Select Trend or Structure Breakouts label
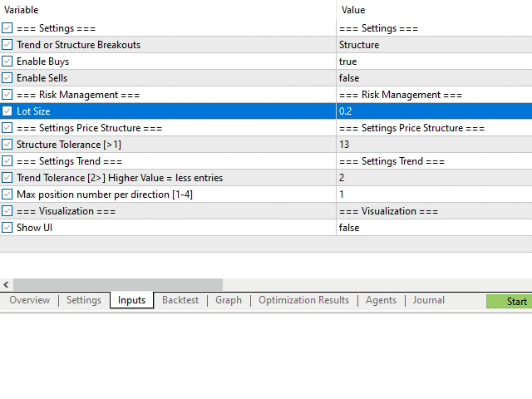Viewport: 532px width, 399px height. pos(78,44)
